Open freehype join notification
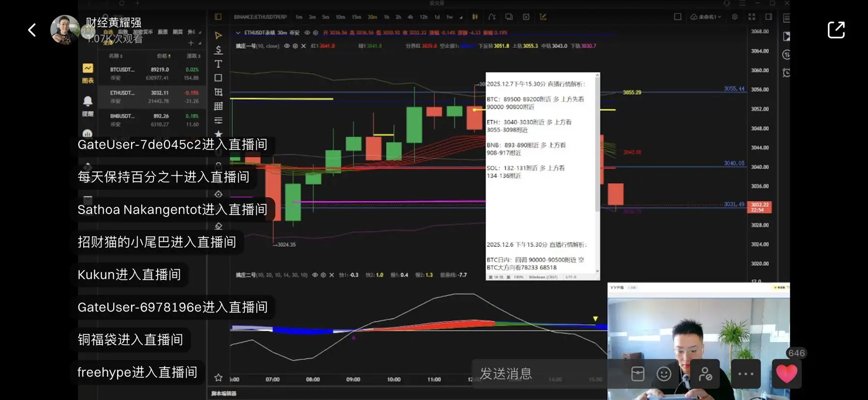Viewport: 868px width, 400px height. [x=137, y=372]
